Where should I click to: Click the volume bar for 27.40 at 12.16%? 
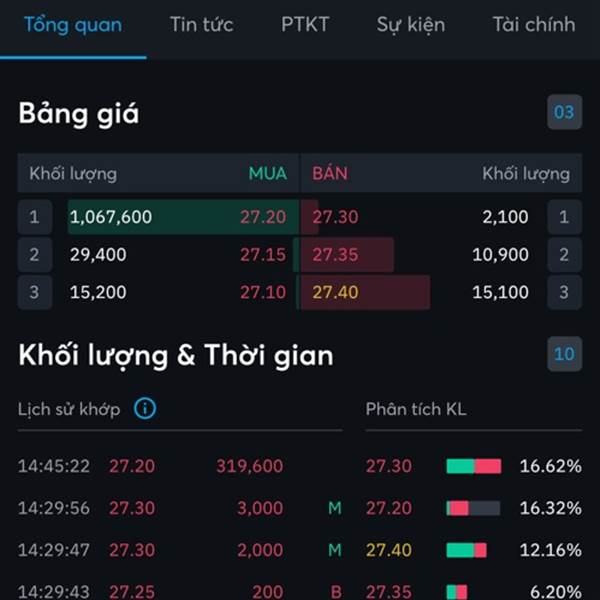466,550
